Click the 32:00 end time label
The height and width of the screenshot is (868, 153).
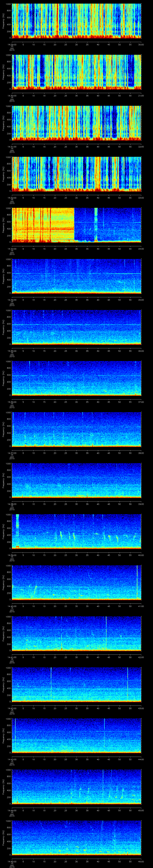pos(141,147)
